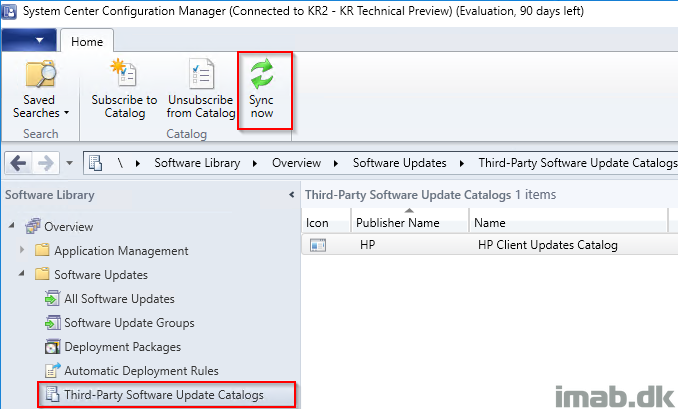678x409 pixels.
Task: Go back with the navigation arrow
Action: 18,163
